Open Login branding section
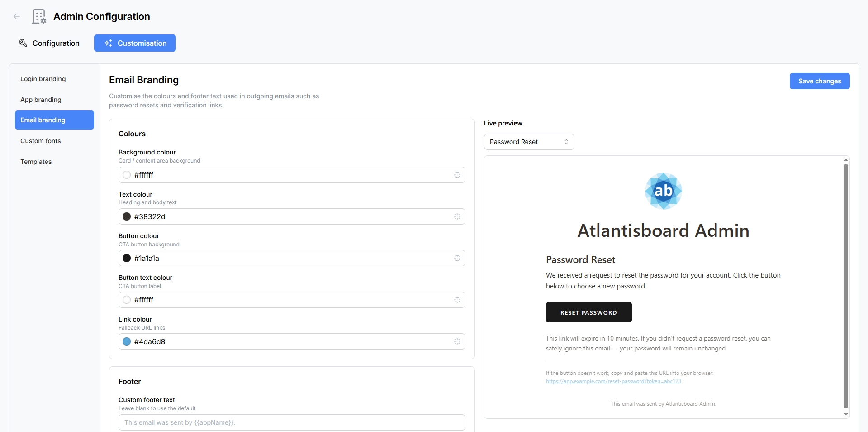Screen dimensions: 868x432 (x=54, y=79)
